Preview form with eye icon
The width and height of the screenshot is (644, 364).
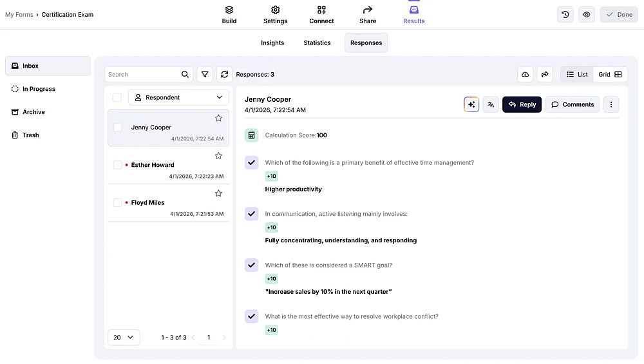coord(587,14)
